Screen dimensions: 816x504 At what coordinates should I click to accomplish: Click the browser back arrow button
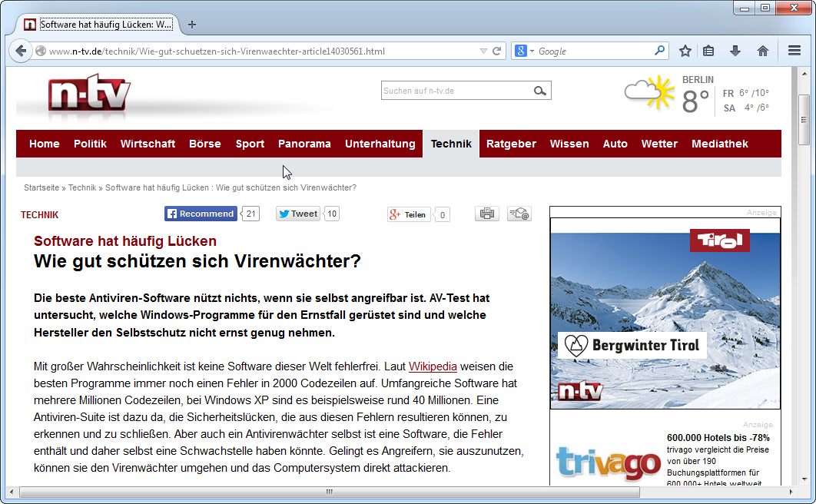(21, 51)
